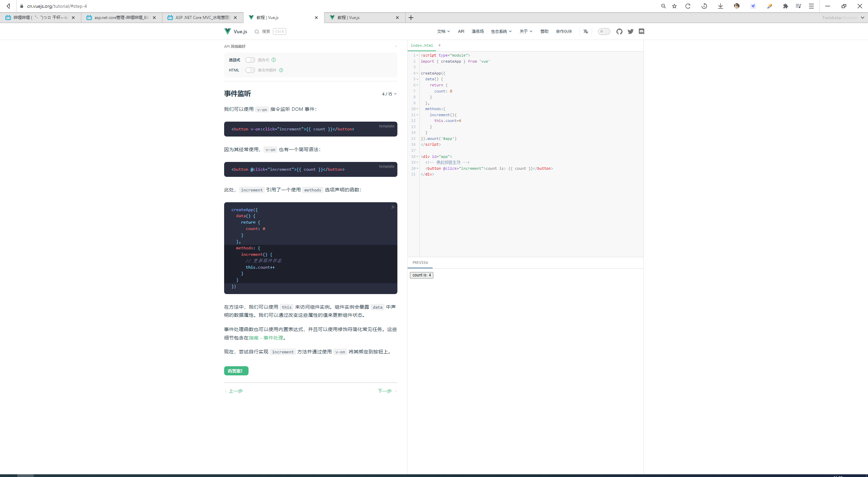
Task: Go to 下一步 next step
Action: 387,391
